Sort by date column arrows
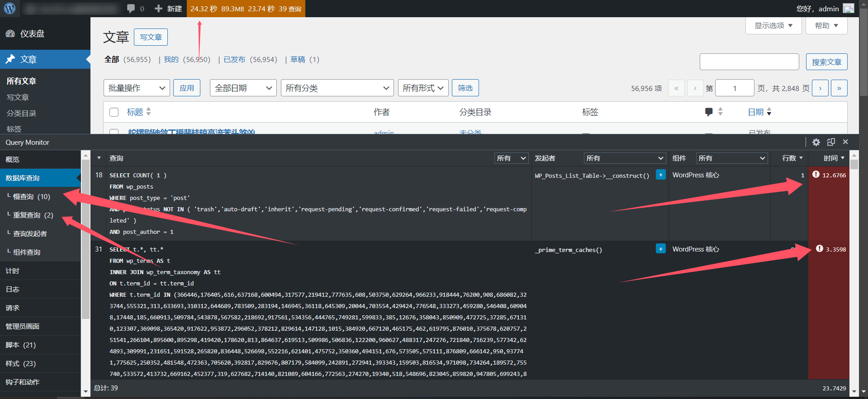This screenshot has width=868, height=399. pyautogui.click(x=769, y=112)
